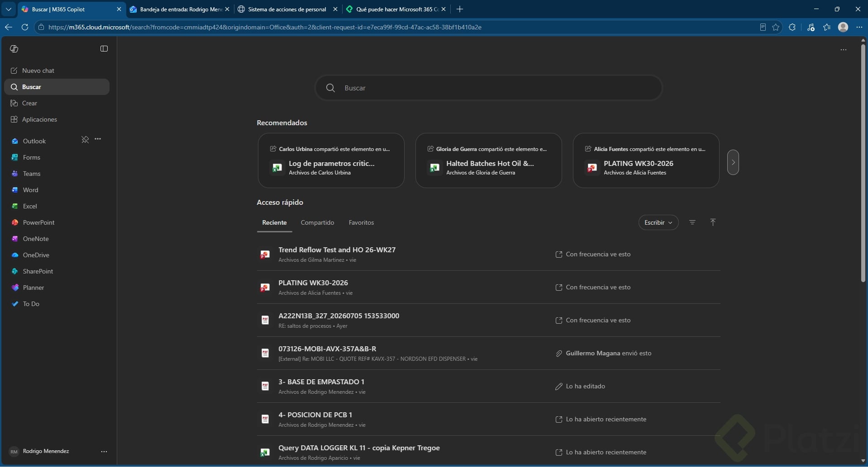This screenshot has height=467, width=868.
Task: Open file A222N13B_327_20260705 153533000
Action: pos(488,321)
